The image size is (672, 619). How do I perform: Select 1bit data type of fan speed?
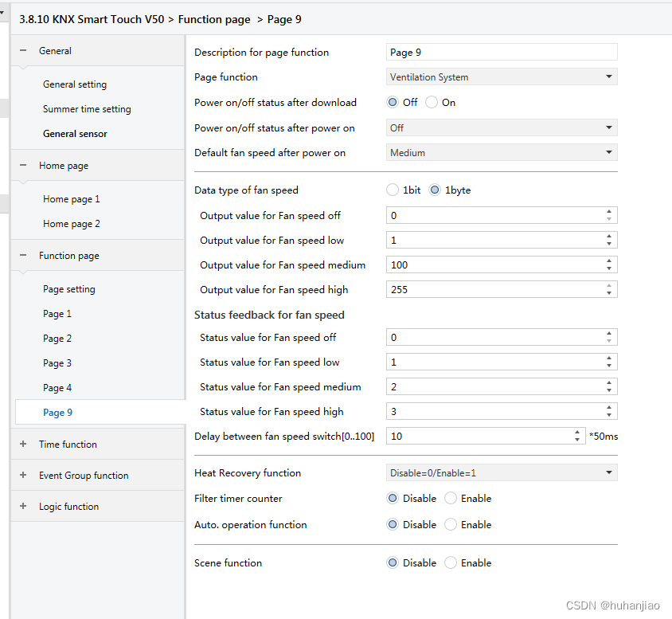393,190
